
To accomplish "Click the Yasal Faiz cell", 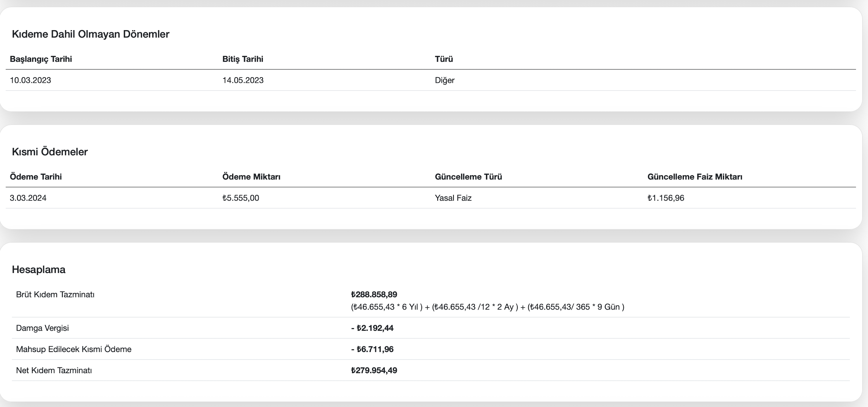I will [453, 198].
